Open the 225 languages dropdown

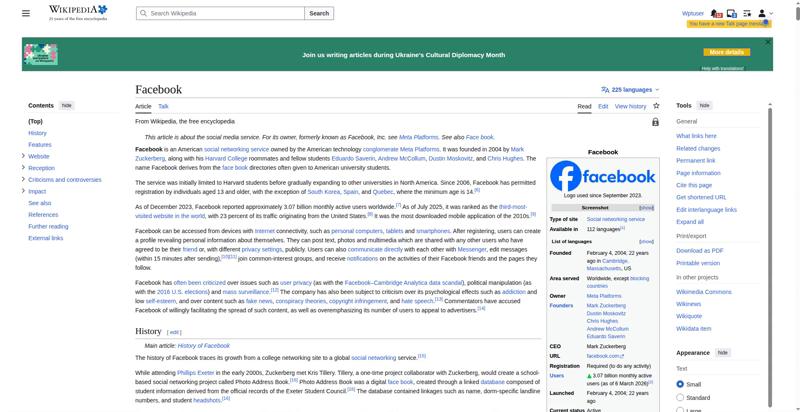tap(630, 90)
